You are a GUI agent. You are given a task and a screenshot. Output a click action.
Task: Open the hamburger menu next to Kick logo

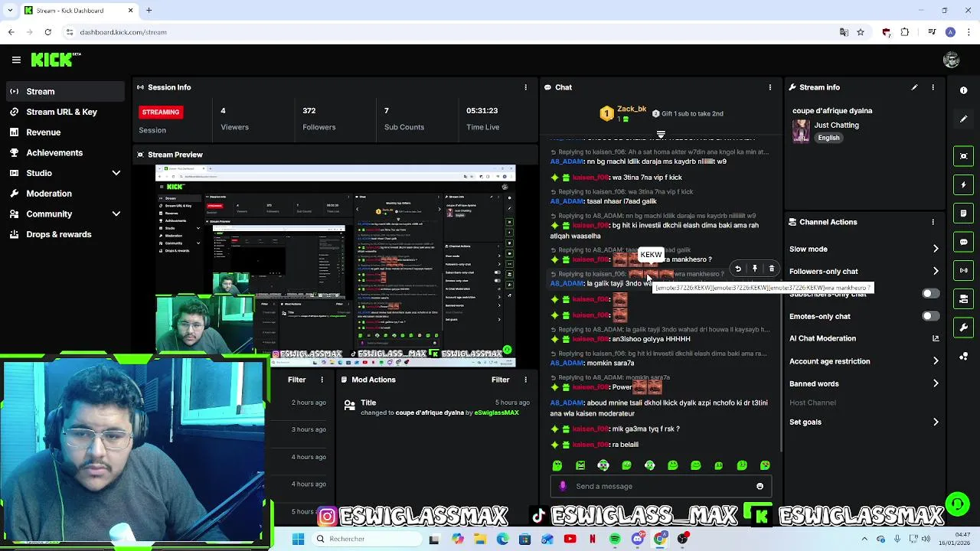click(x=16, y=60)
